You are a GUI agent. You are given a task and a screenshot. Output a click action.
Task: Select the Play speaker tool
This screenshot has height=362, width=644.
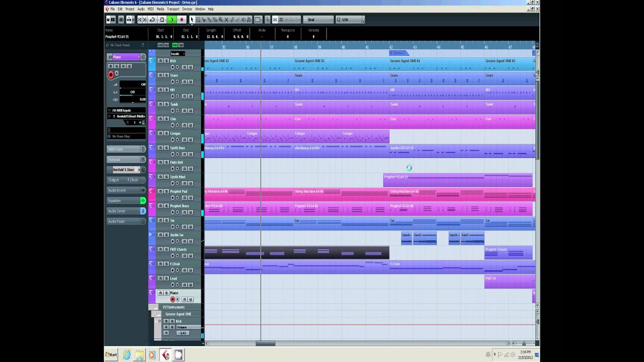244,20
